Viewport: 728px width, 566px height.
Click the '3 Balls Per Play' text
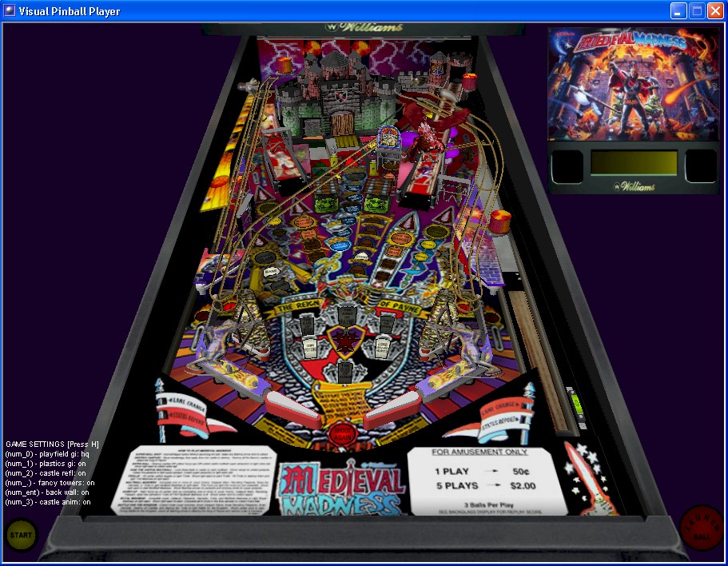pyautogui.click(x=488, y=504)
